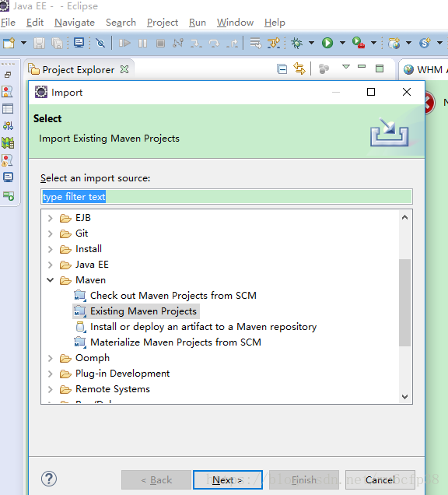Expand the Install folder
Image resolution: width=448 pixels, height=495 pixels.
coord(50,249)
